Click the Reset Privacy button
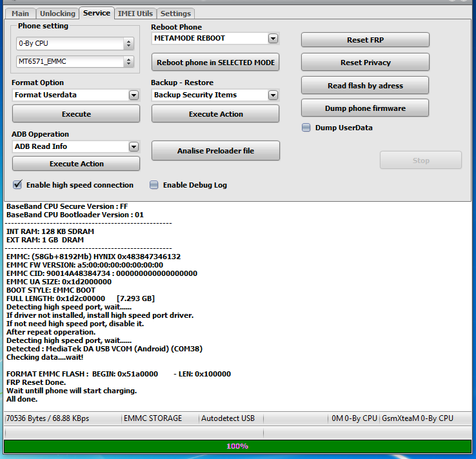The image size is (476, 459). 365,63
